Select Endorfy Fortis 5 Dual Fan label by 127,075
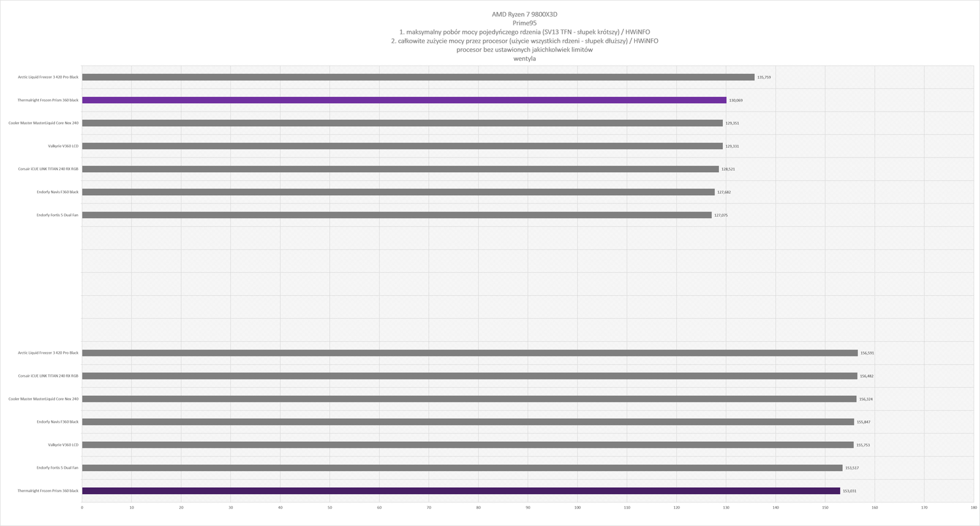This screenshot has width=980, height=526. click(x=57, y=216)
